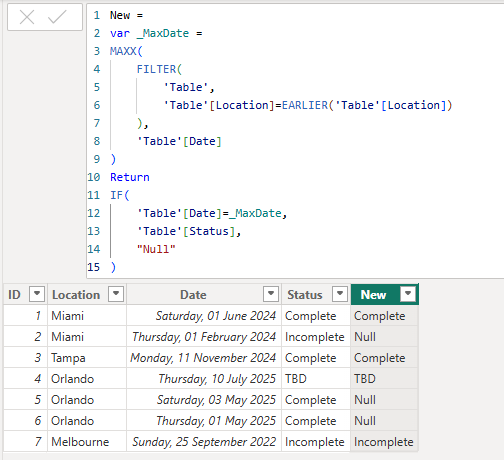Open ID column filter dropdown
Image resolution: width=504 pixels, height=460 pixels.
[x=37, y=294]
